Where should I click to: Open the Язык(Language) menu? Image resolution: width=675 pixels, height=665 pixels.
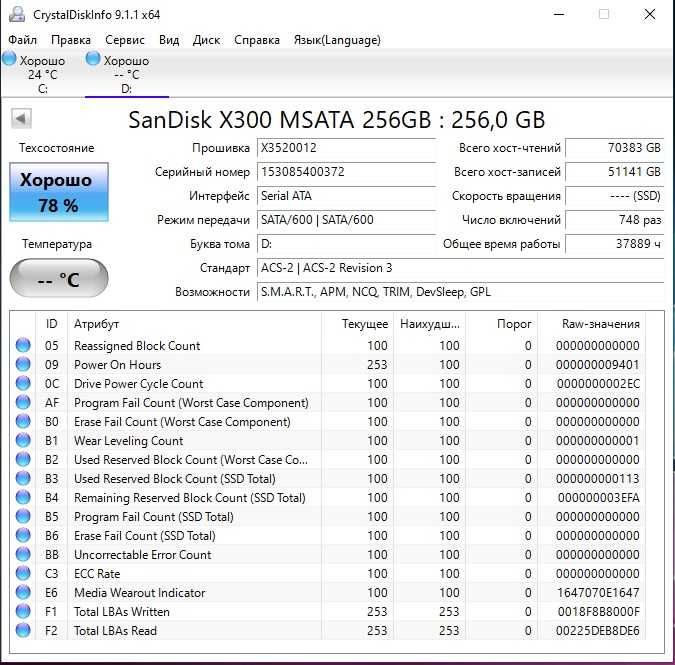click(337, 40)
